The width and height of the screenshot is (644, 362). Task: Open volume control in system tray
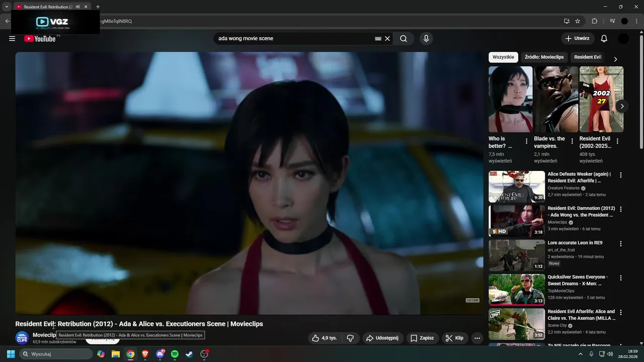(610, 354)
